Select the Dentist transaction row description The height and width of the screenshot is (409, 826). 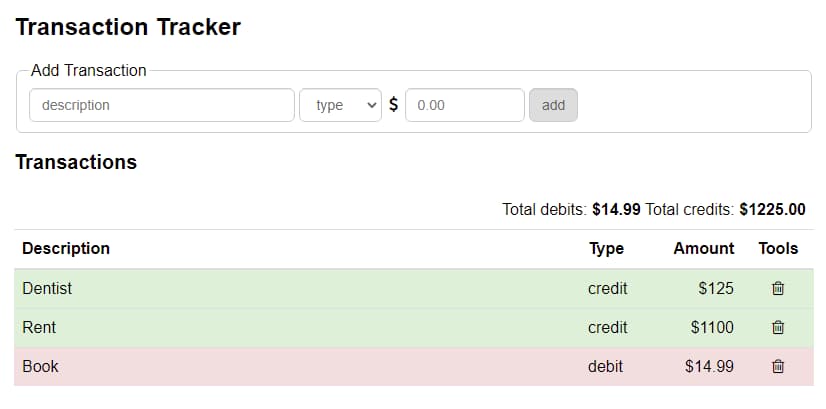47,289
